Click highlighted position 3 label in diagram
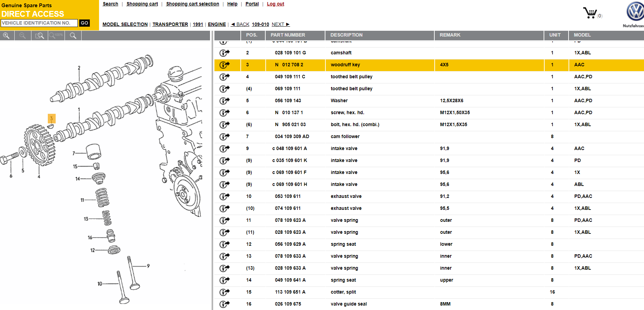The height and width of the screenshot is (310, 644). coord(52,119)
